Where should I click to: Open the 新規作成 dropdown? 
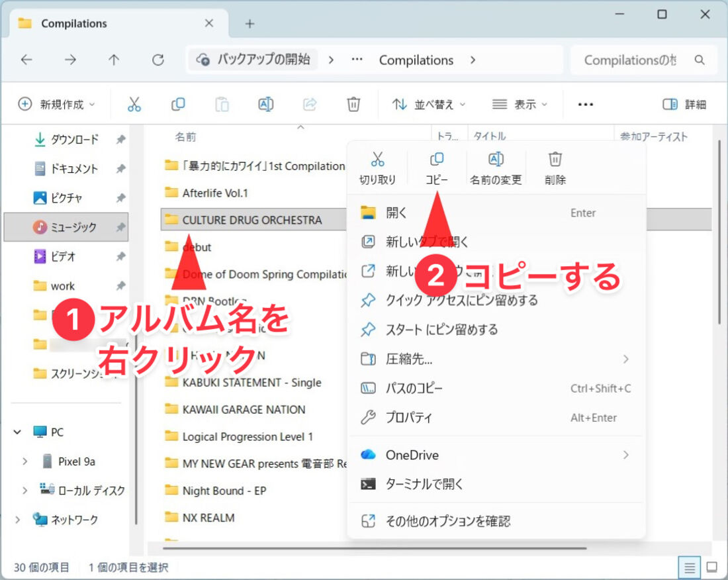[56, 105]
